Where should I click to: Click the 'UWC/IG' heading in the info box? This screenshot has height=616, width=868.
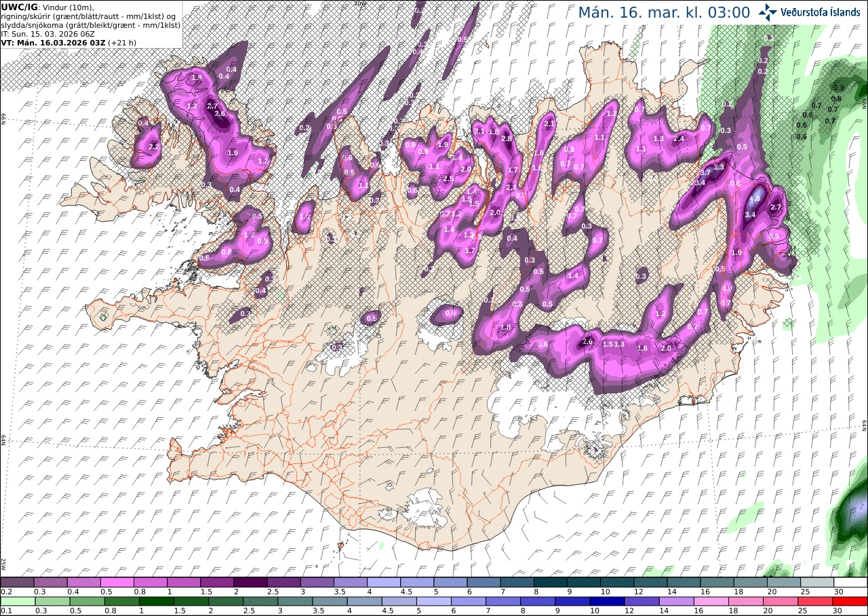pos(19,7)
